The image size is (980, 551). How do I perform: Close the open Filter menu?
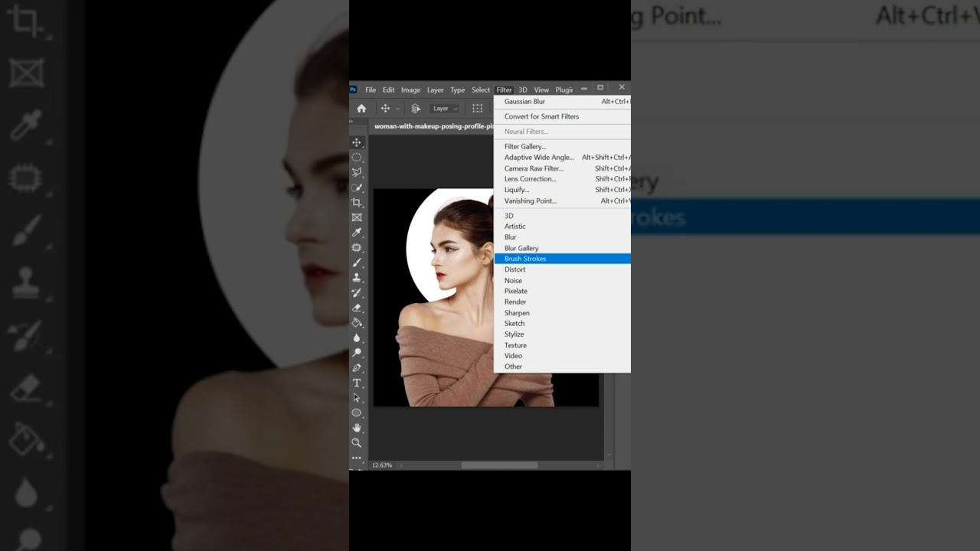[504, 90]
